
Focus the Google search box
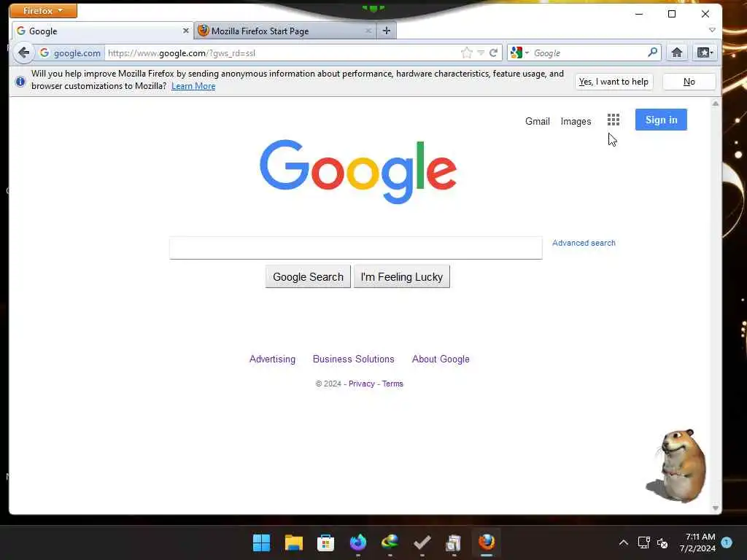tap(355, 248)
